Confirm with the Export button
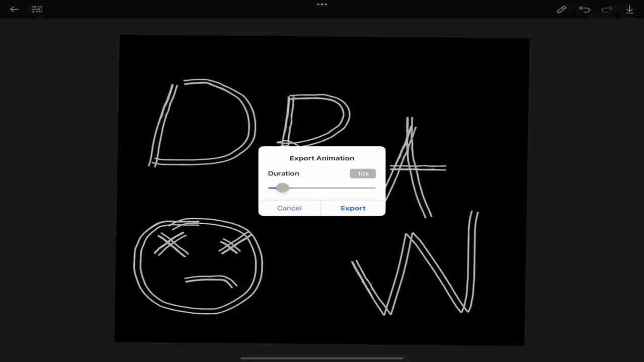The height and width of the screenshot is (362, 644). [x=353, y=208]
